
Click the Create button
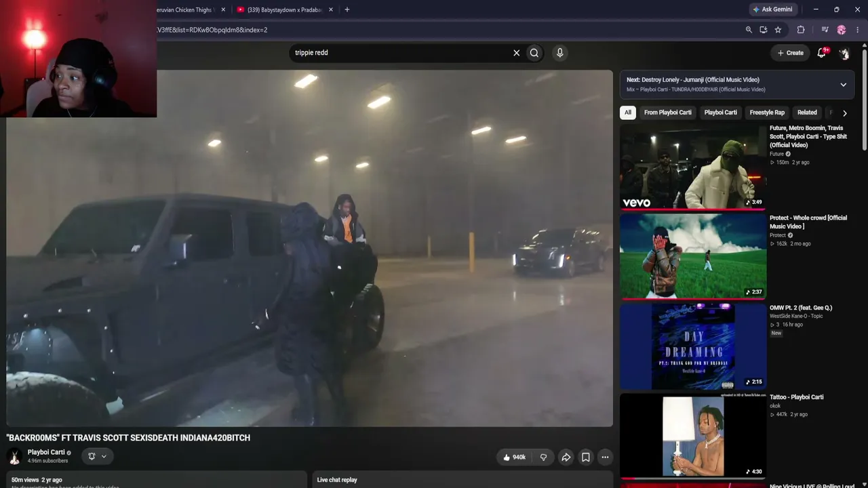click(790, 53)
